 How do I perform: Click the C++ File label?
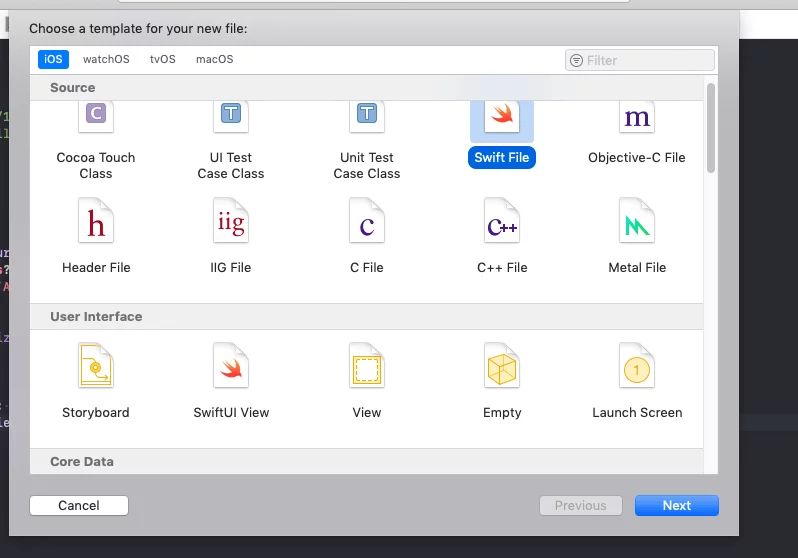[502, 268]
